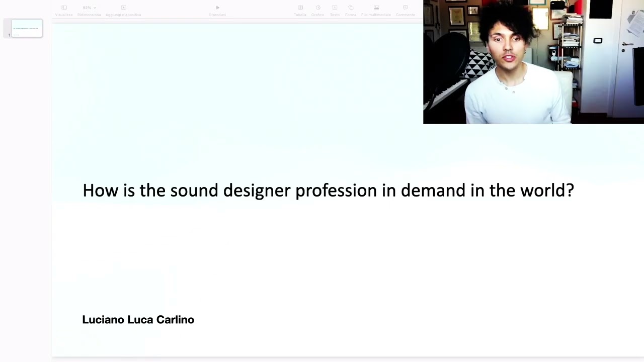Click the slide title about sound designer demand

tap(328, 191)
